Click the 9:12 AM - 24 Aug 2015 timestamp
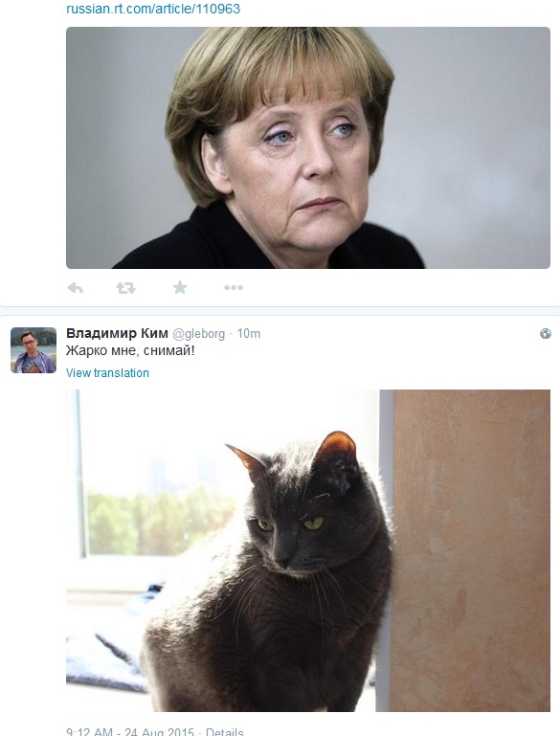This screenshot has width=560, height=736. pos(130,731)
